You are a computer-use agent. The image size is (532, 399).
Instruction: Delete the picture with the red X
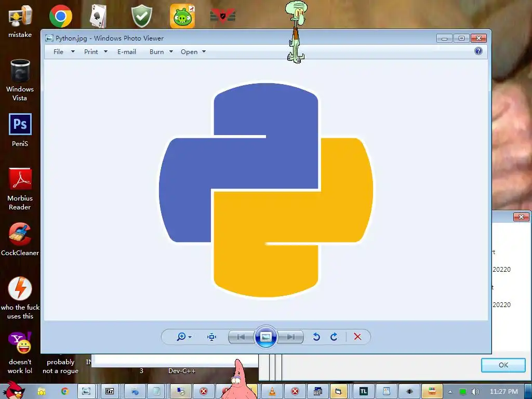click(x=357, y=337)
